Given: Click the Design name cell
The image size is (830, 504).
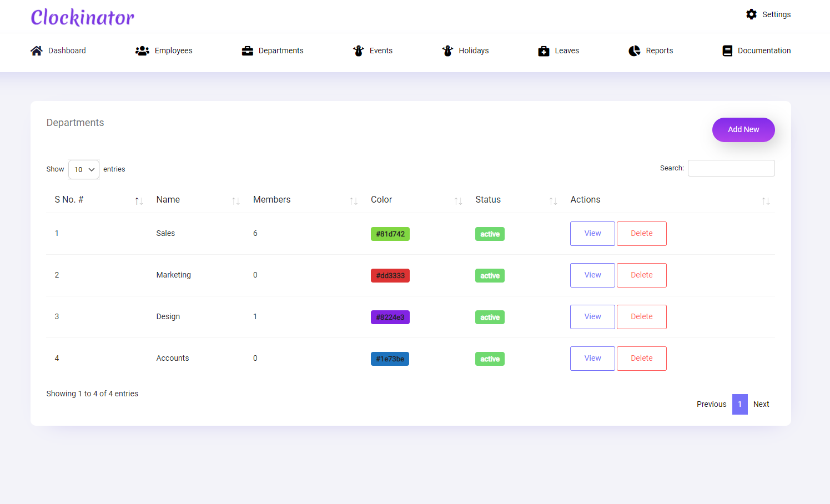Looking at the screenshot, I should point(168,317).
